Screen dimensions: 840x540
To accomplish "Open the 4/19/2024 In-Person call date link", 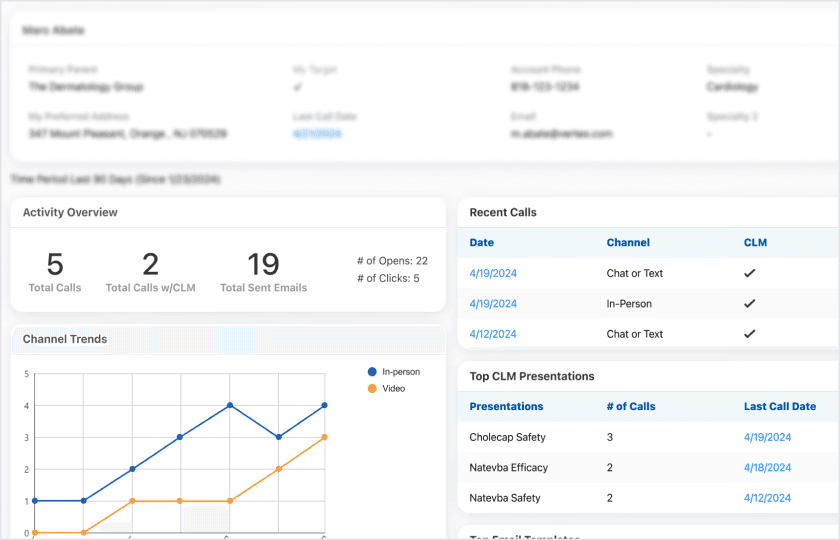I will click(493, 304).
